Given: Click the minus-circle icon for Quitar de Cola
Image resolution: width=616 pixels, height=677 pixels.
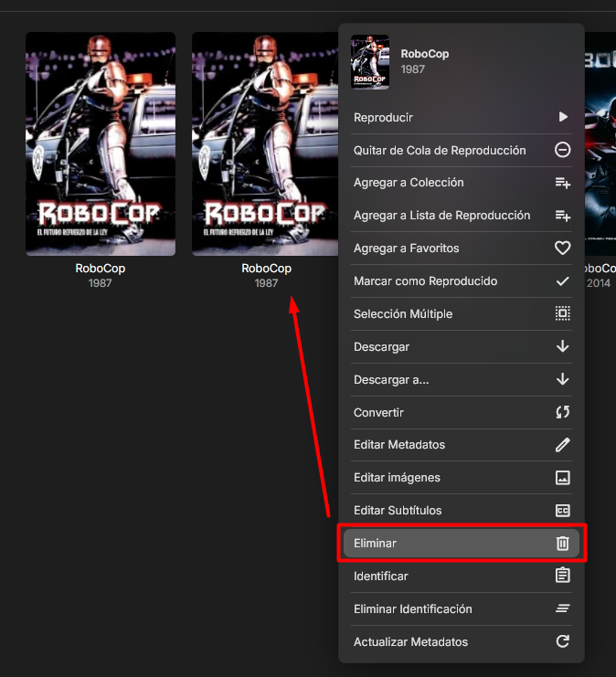Looking at the screenshot, I should (562, 150).
